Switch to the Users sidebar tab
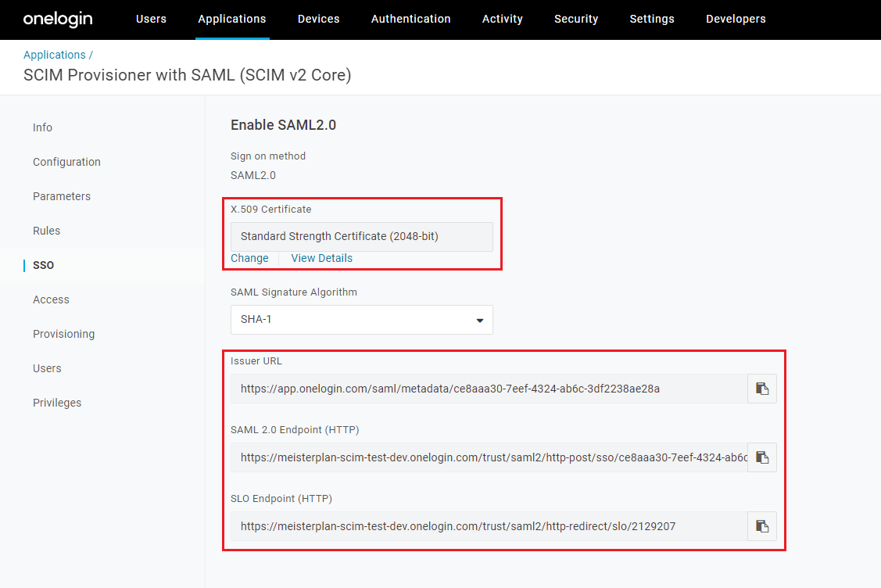The width and height of the screenshot is (881, 588). point(47,368)
